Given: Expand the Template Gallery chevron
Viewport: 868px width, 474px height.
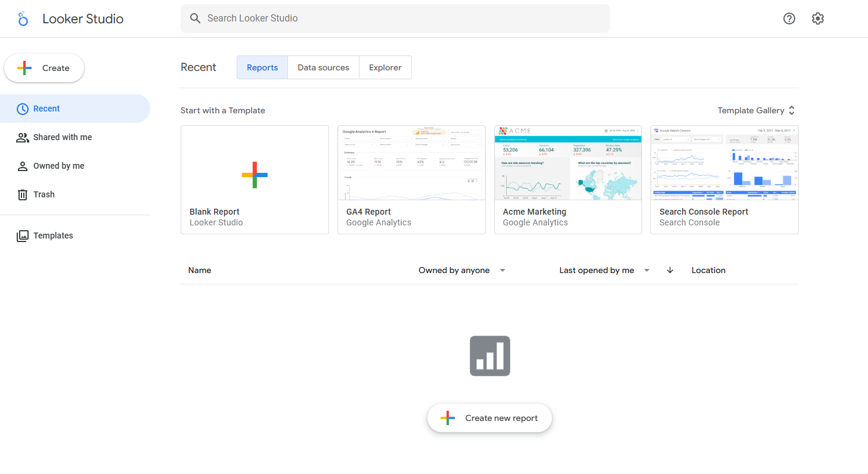Looking at the screenshot, I should [792, 110].
